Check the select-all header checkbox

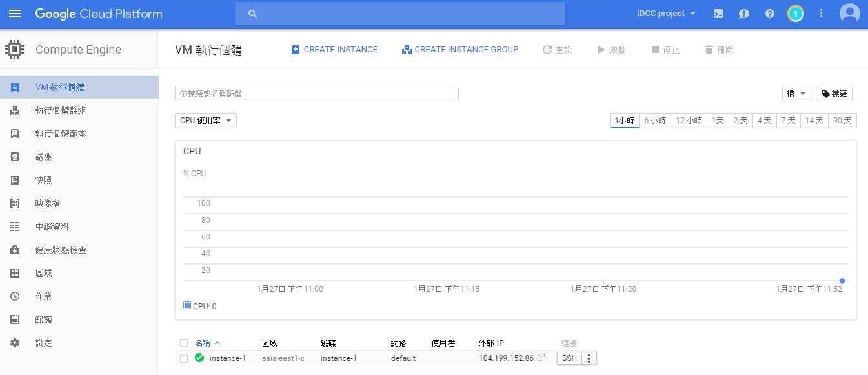tap(184, 343)
